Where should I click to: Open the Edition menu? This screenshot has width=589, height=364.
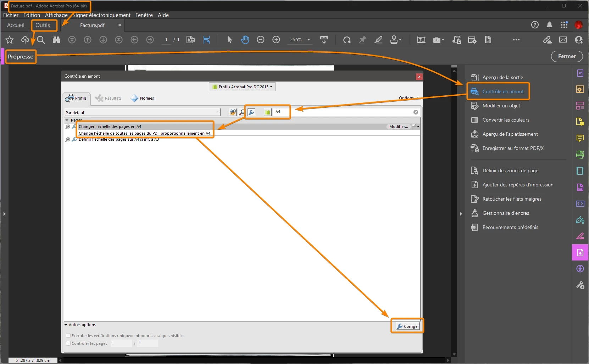[32, 15]
